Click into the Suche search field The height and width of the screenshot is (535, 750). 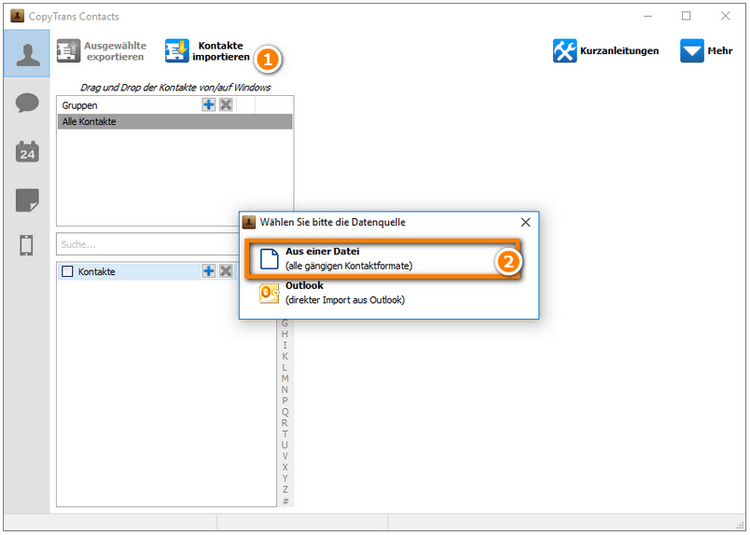[x=148, y=244]
